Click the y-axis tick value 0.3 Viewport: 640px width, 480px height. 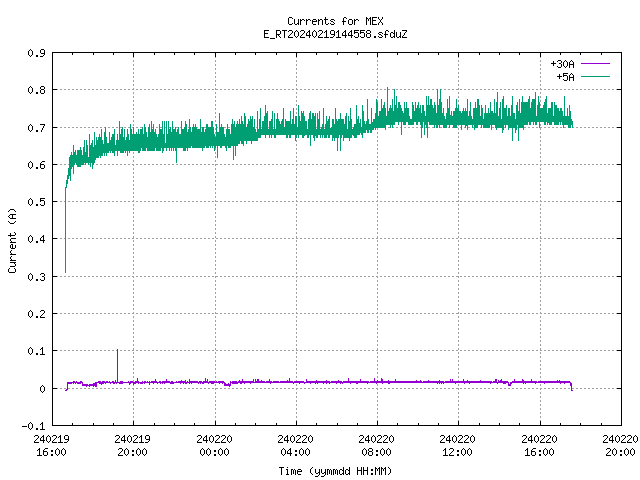[x=36, y=277]
